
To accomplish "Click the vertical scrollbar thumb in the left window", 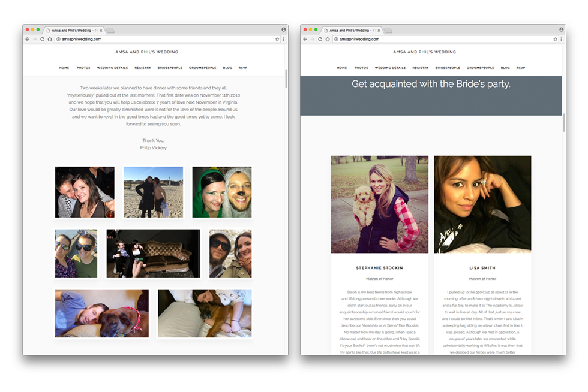I will (x=286, y=79).
